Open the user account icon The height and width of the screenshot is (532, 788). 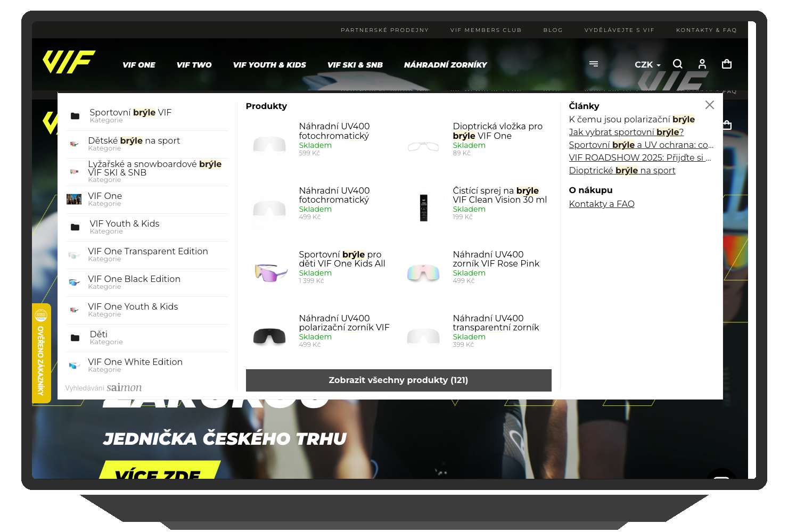point(702,64)
